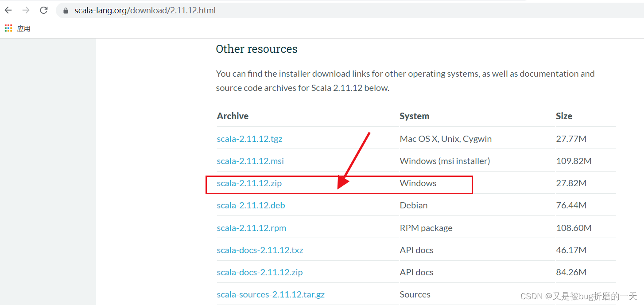Select the RPM package cell
The image size is (644, 305).
(x=426, y=228)
